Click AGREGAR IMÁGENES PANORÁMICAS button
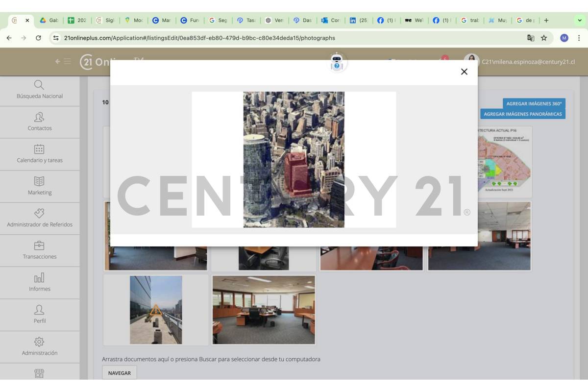588x392 pixels. [x=522, y=114]
